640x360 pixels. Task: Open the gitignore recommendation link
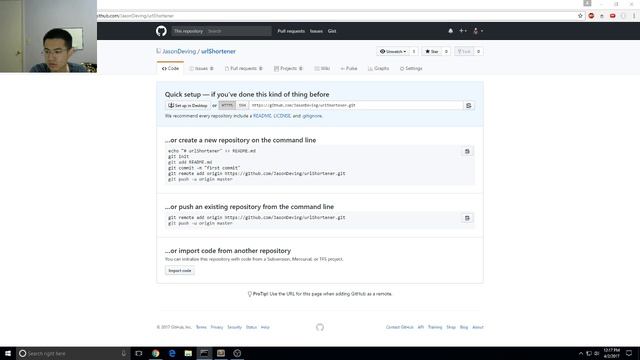[x=312, y=116]
